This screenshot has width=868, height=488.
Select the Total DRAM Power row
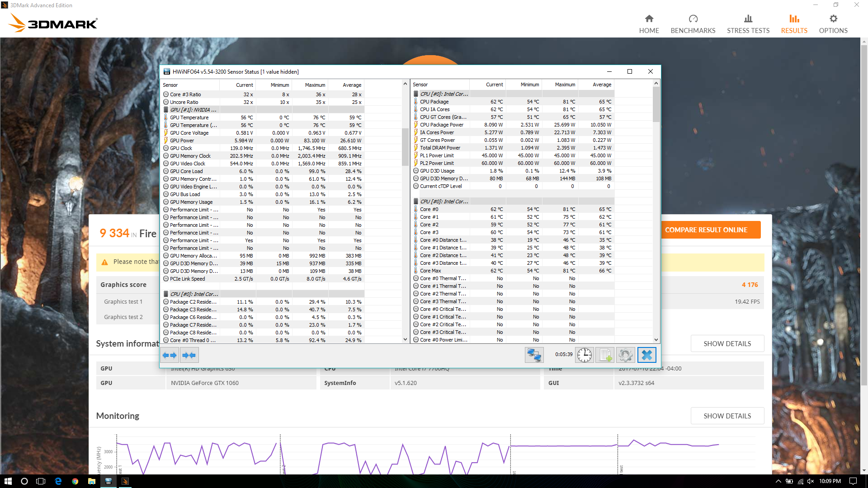[513, 148]
